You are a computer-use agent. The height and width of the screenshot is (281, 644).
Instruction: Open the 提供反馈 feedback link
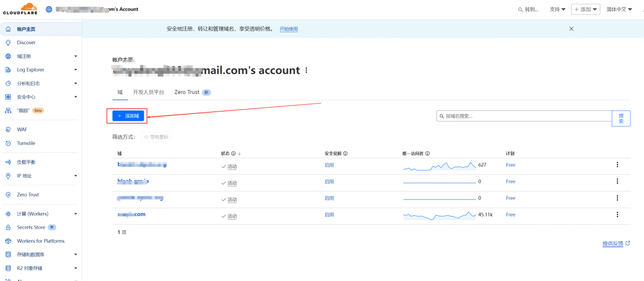(613, 243)
